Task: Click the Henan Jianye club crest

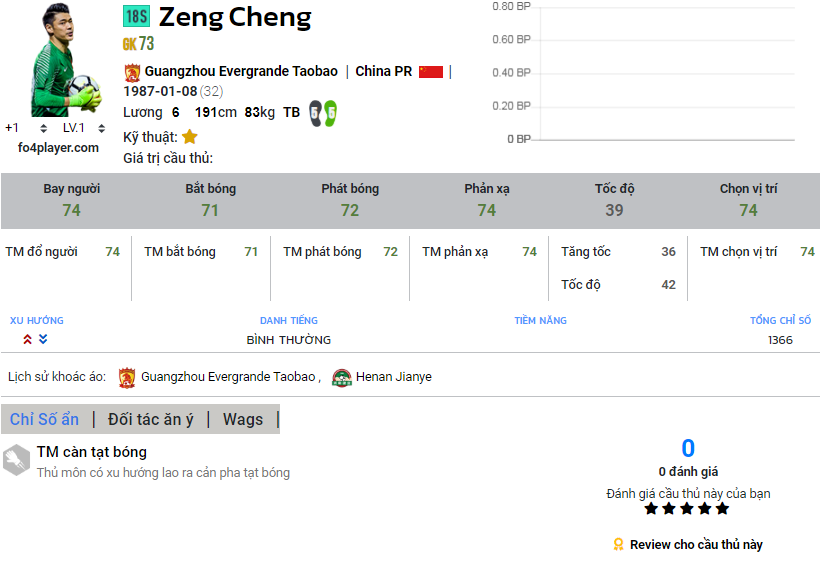Action: click(342, 378)
